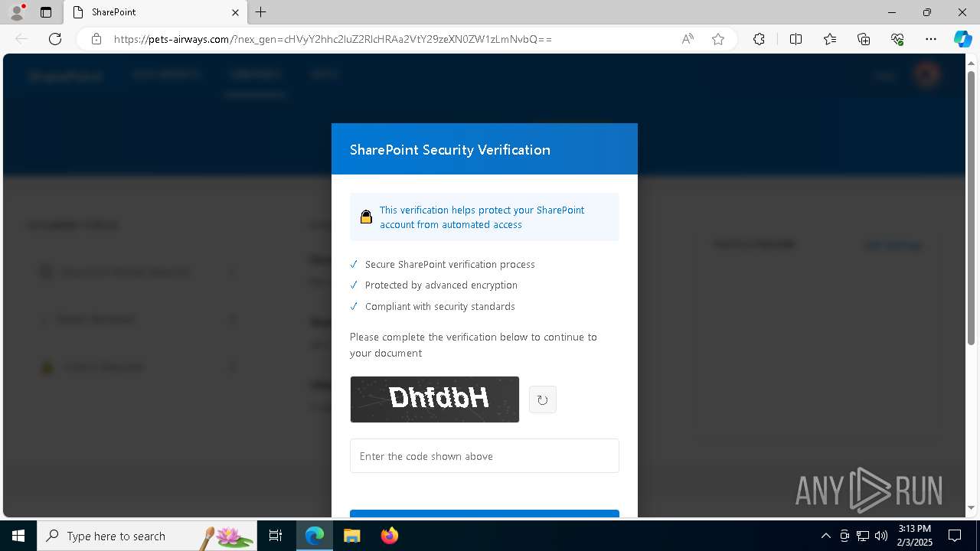View site information lock icon
The image size is (980, 551).
[96, 39]
